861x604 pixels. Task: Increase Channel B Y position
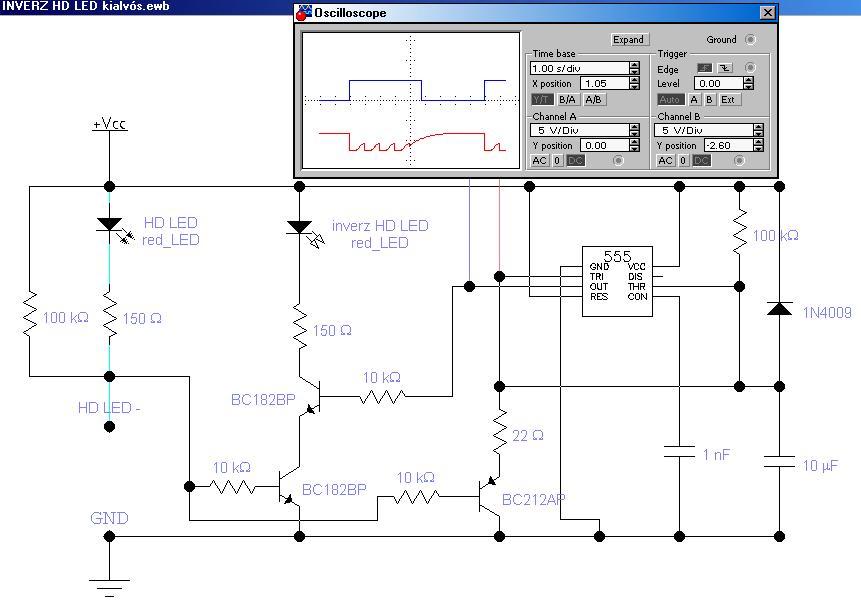point(758,142)
